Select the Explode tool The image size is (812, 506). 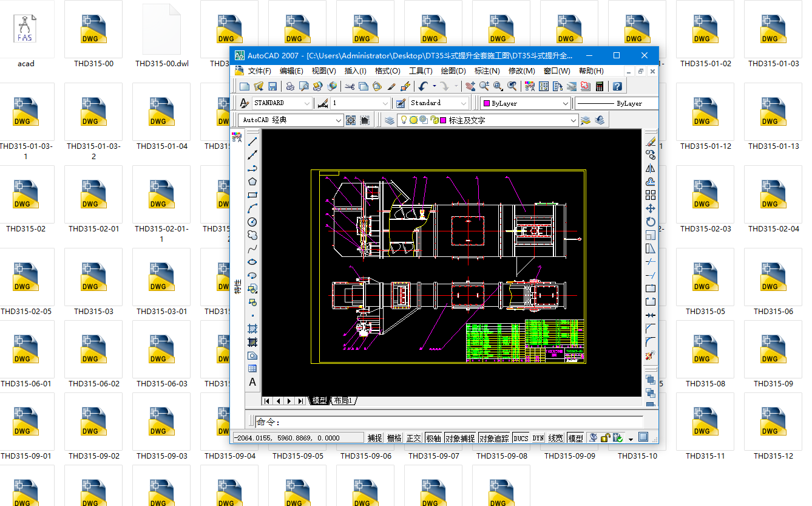point(651,355)
